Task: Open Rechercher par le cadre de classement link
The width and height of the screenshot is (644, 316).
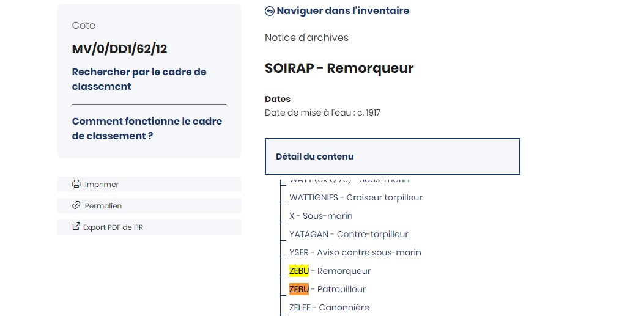Action: click(x=139, y=79)
